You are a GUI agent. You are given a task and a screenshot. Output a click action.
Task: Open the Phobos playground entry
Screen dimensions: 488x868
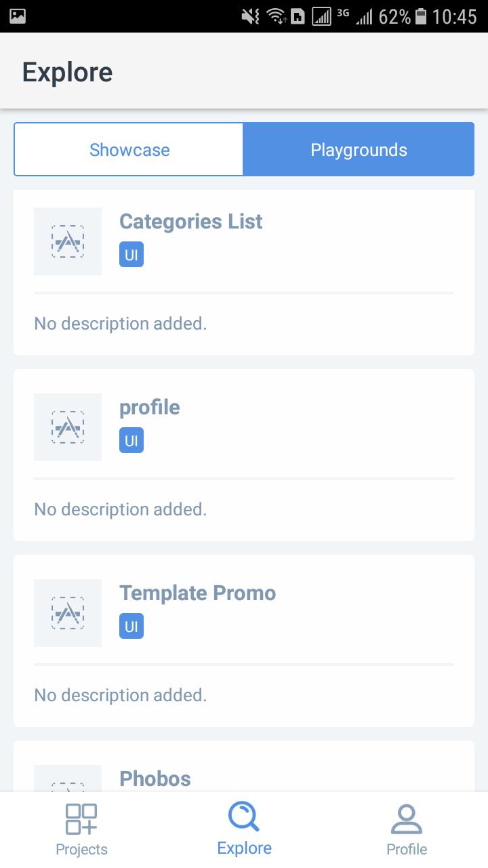[155, 778]
